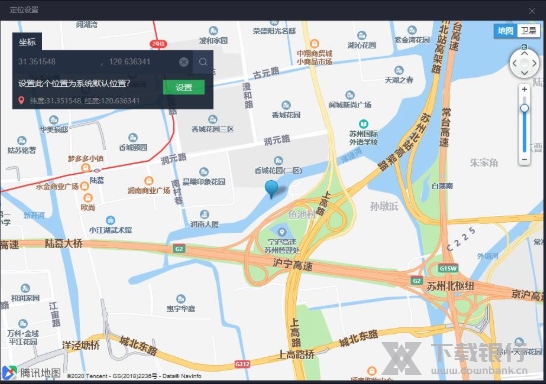Click the 和润家园 residence icon
Viewport: 546px width, 384px height.
click(x=25, y=288)
